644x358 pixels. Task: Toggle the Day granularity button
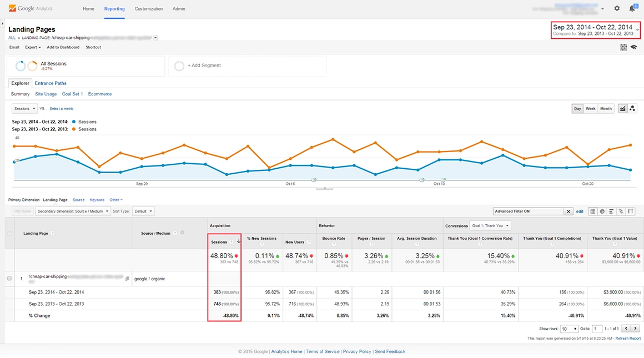pos(577,109)
